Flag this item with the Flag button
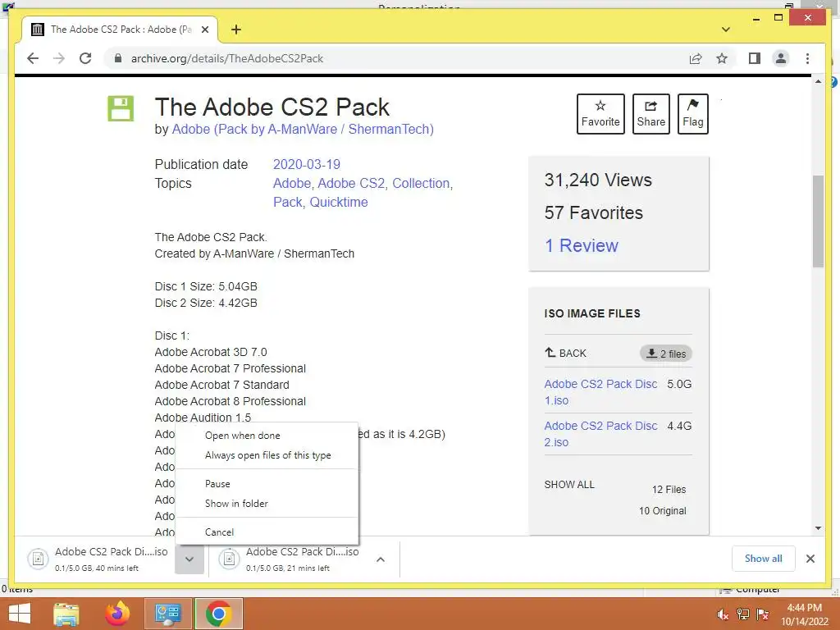Viewport: 840px width, 630px height. pos(692,113)
